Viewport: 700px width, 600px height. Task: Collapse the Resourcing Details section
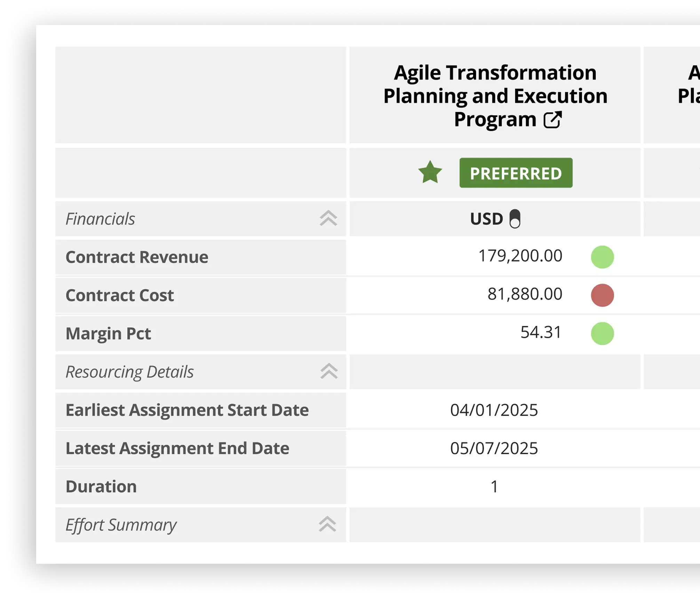coord(329,371)
